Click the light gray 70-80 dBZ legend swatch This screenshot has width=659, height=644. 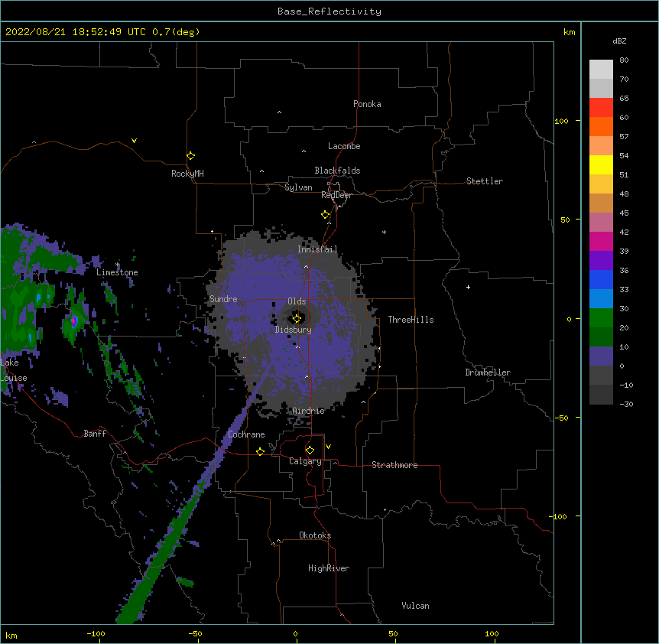pos(601,70)
